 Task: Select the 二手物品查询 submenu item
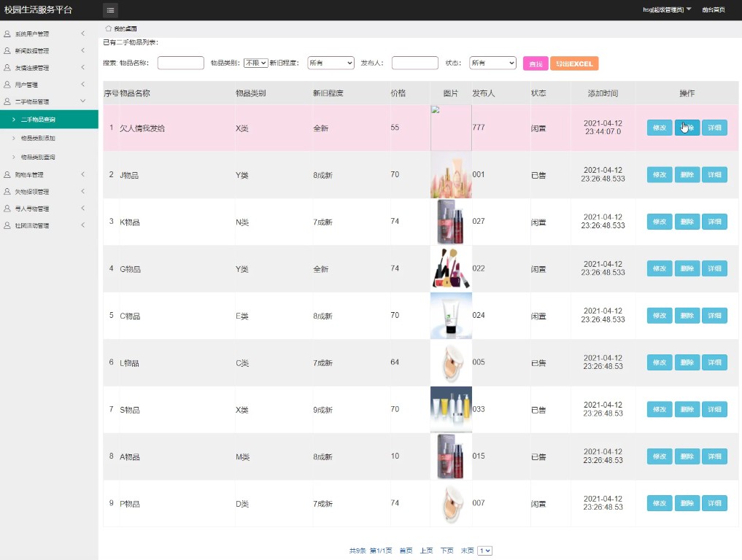click(49, 119)
